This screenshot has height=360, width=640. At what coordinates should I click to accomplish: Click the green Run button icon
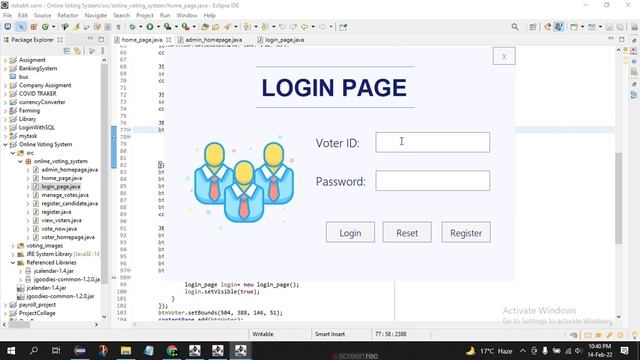pos(150,27)
